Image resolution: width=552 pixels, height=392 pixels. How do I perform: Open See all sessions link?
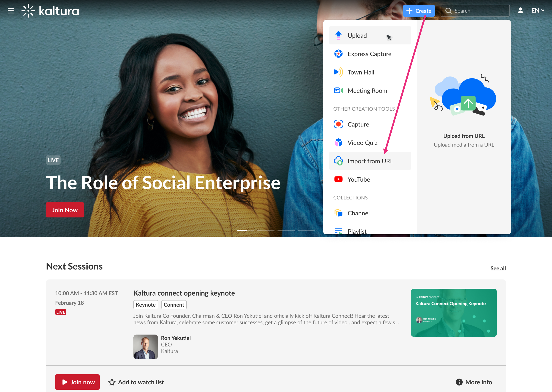498,268
